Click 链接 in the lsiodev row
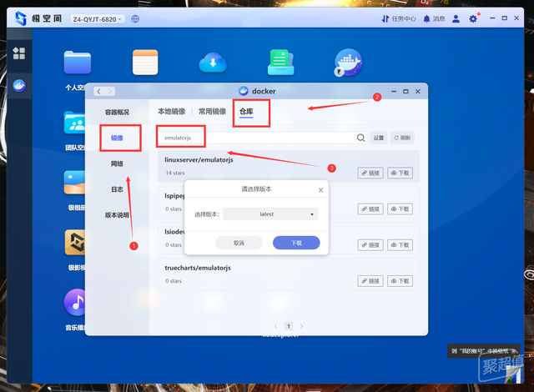534x392 pixels. tap(370, 245)
